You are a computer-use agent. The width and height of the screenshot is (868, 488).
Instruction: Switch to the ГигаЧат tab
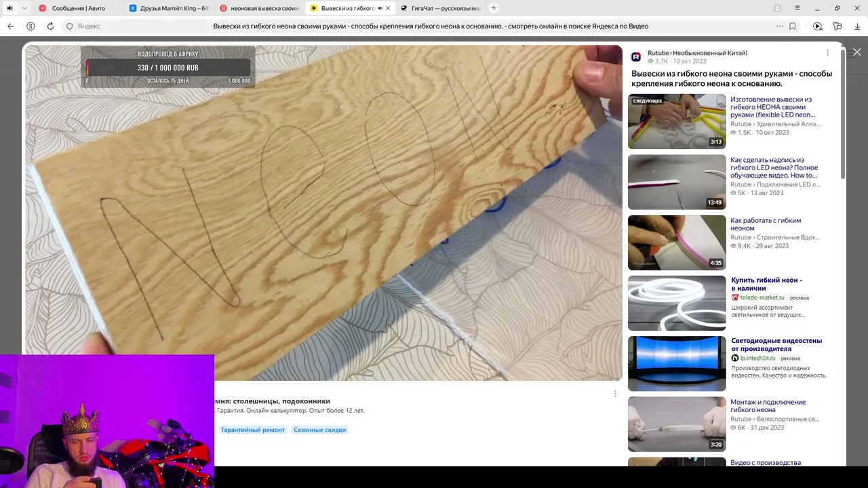tap(441, 8)
